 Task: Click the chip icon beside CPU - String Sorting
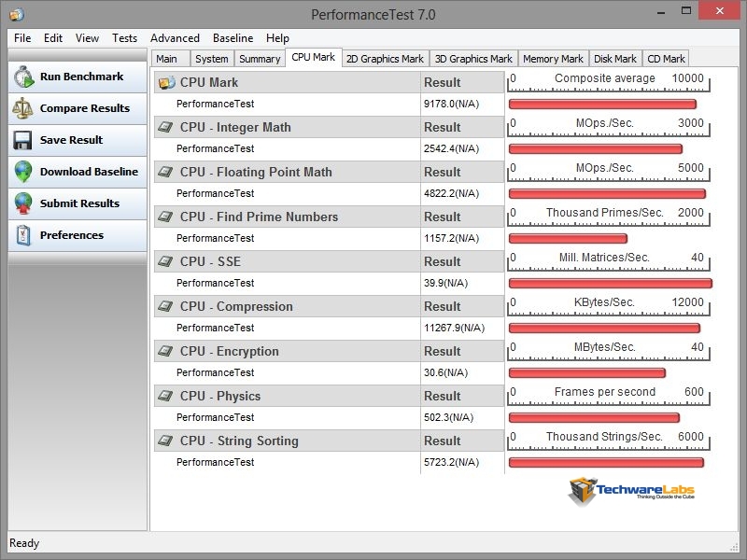click(x=165, y=441)
